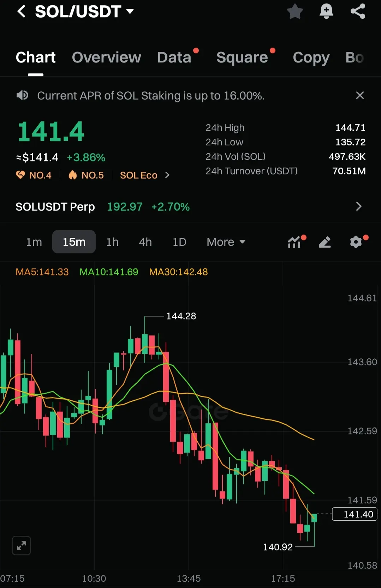The width and height of the screenshot is (381, 588).
Task: Open the Data tab
Action: pyautogui.click(x=174, y=57)
